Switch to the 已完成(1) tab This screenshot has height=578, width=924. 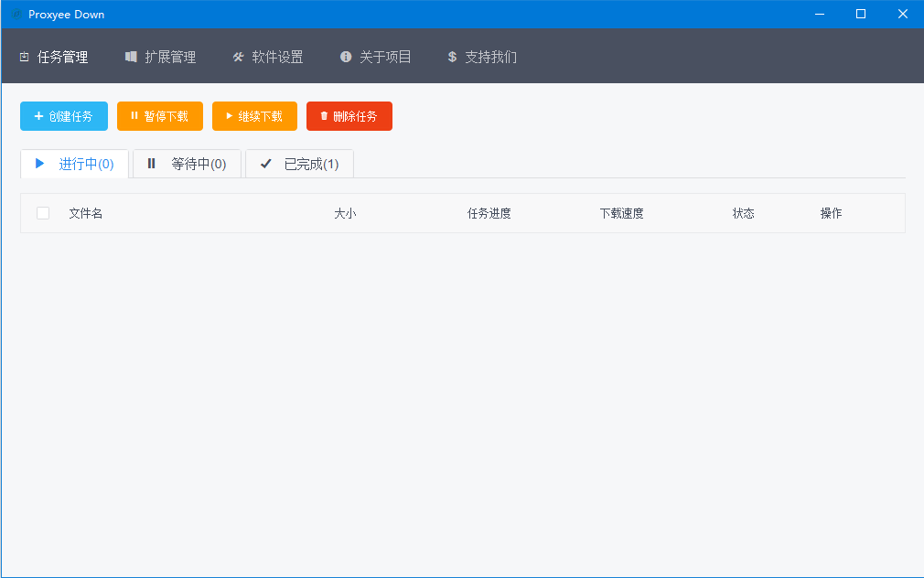(x=299, y=164)
